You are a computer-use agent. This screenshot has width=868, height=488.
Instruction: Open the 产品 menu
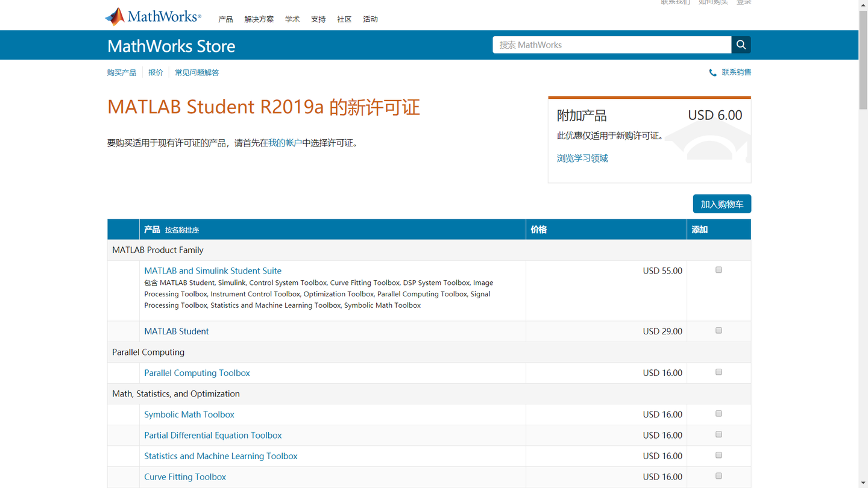(x=225, y=19)
